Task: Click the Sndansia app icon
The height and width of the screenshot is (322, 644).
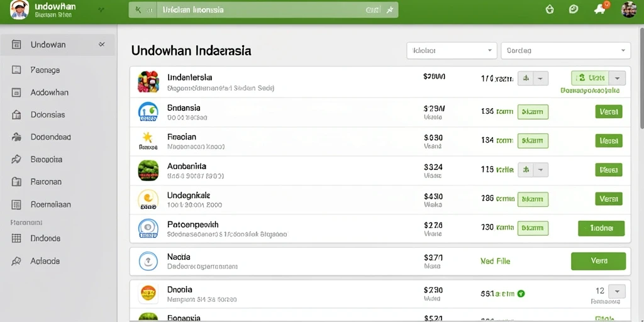Action: [148, 112]
